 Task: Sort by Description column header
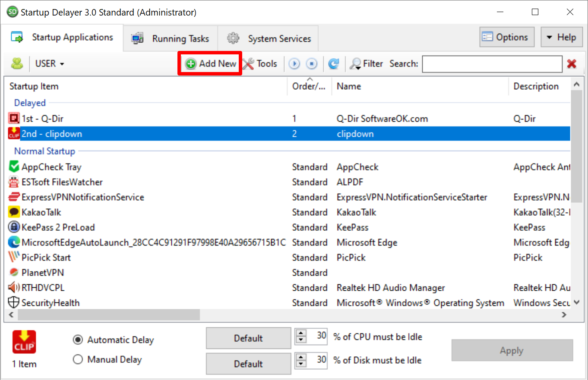pyautogui.click(x=540, y=86)
